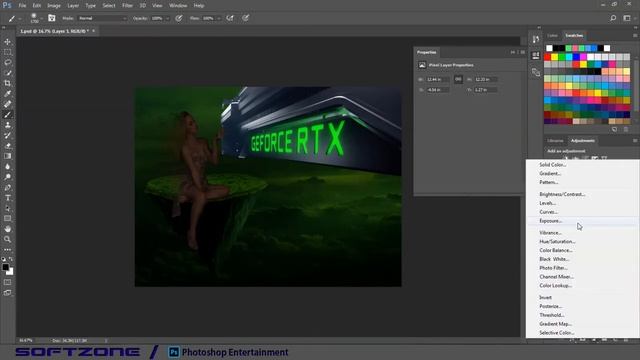The image size is (640, 360).
Task: Click the delete swatch trash icon
Action: pyautogui.click(x=626, y=129)
